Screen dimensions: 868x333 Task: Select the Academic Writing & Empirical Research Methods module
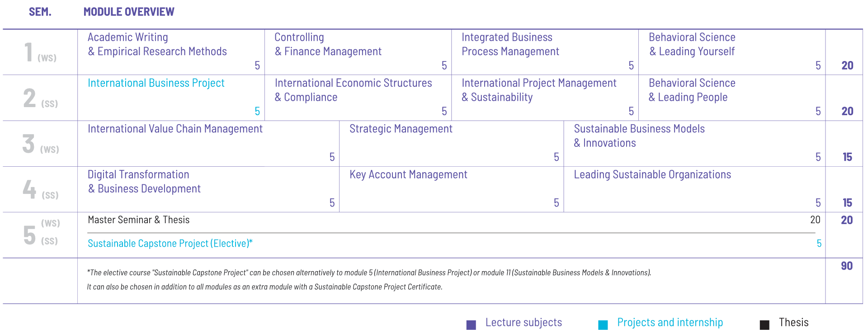point(157,44)
